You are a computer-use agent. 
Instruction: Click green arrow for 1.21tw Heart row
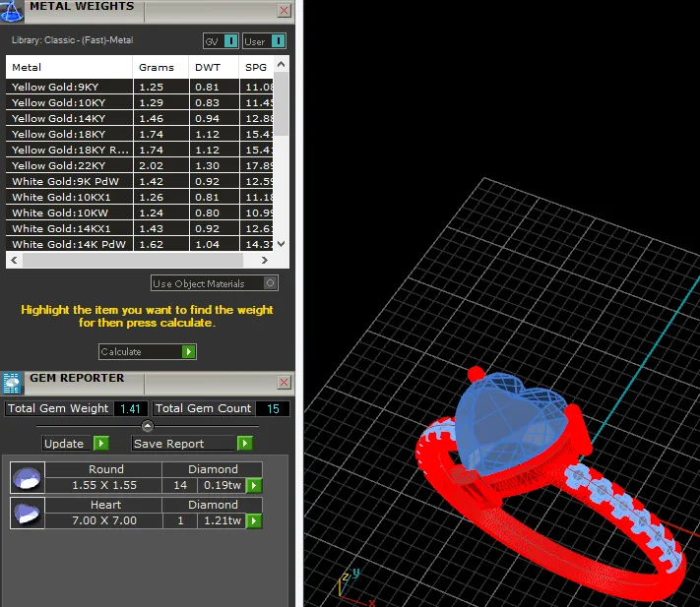tap(254, 520)
